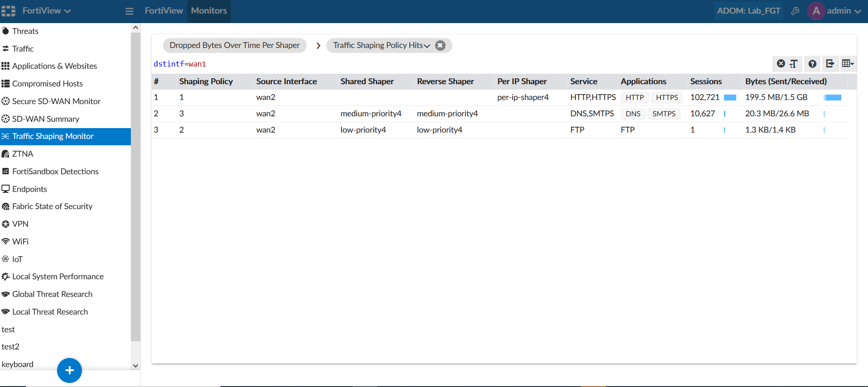Click the DNS,SMTPS service cell
The width and height of the screenshot is (868, 387).
pos(592,114)
